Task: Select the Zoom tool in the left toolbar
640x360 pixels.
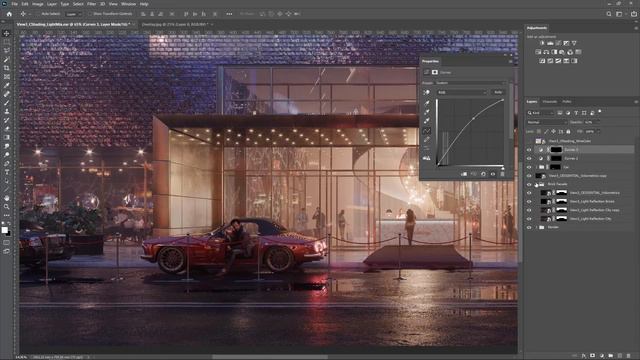Action: (x=6, y=207)
